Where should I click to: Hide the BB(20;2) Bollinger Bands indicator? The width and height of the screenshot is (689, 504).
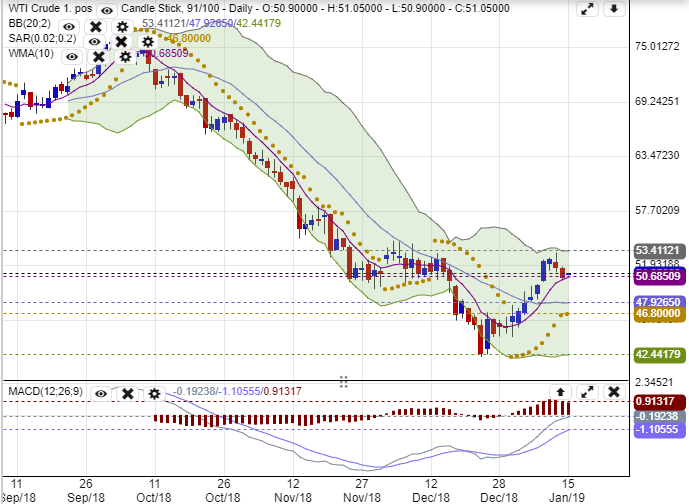pos(68,26)
